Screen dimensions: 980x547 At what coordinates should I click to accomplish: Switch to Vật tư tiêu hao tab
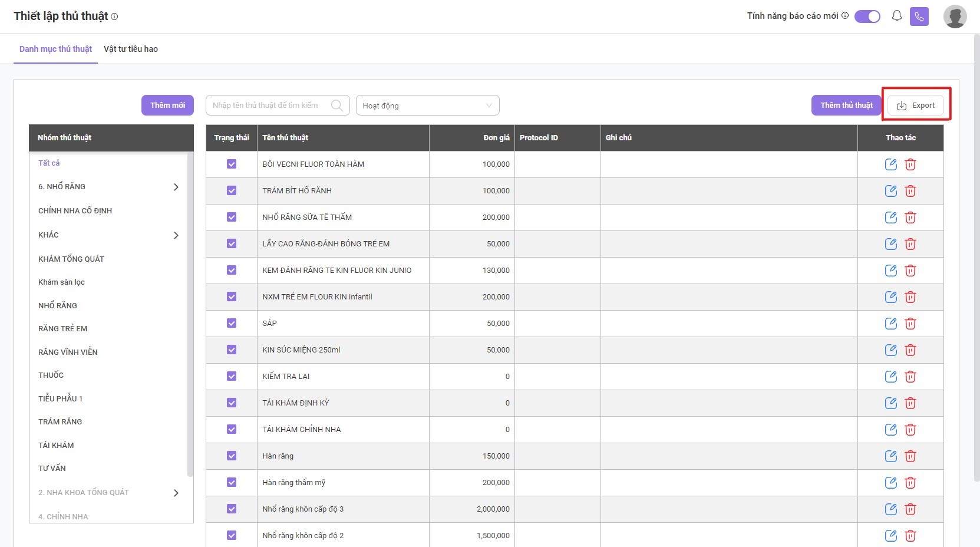tap(131, 49)
